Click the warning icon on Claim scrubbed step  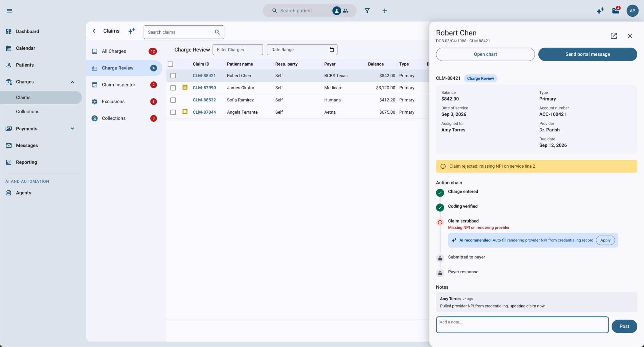pos(440,222)
